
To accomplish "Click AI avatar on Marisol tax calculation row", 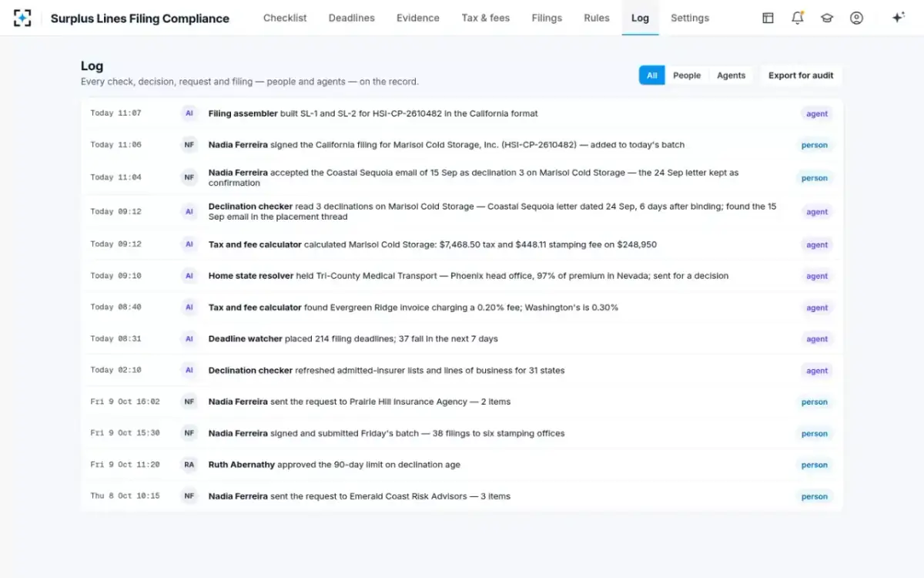I will point(189,244).
